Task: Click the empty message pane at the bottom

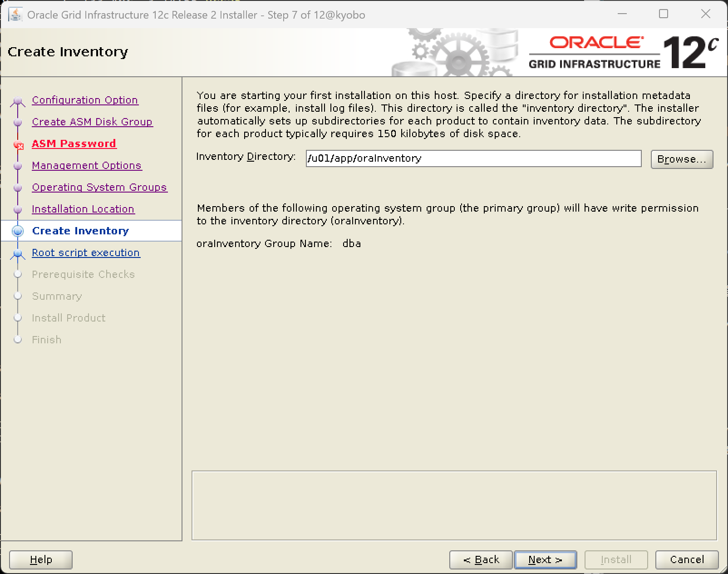Action: 454,505
